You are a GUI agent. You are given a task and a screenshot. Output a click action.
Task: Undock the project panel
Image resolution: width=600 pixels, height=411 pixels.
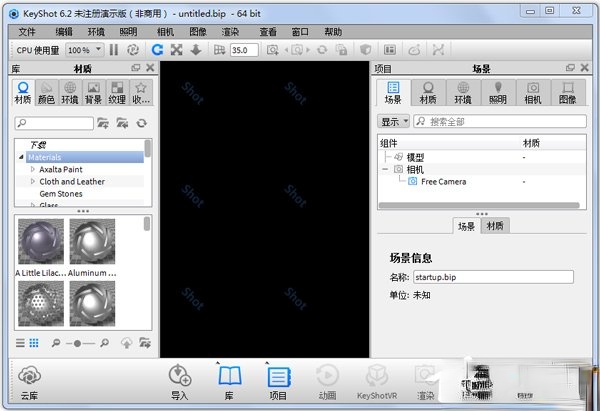[x=570, y=68]
